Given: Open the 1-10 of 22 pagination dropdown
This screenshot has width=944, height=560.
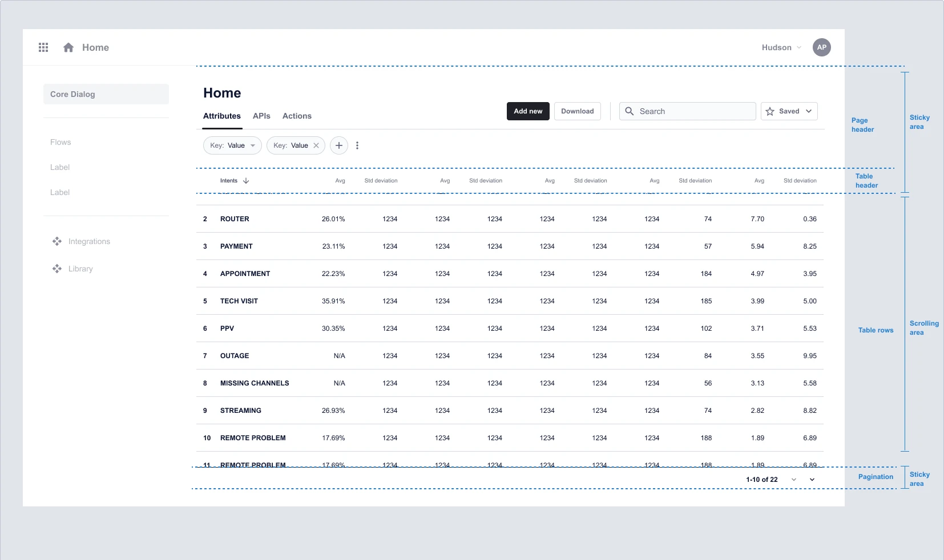Looking at the screenshot, I should coord(793,480).
